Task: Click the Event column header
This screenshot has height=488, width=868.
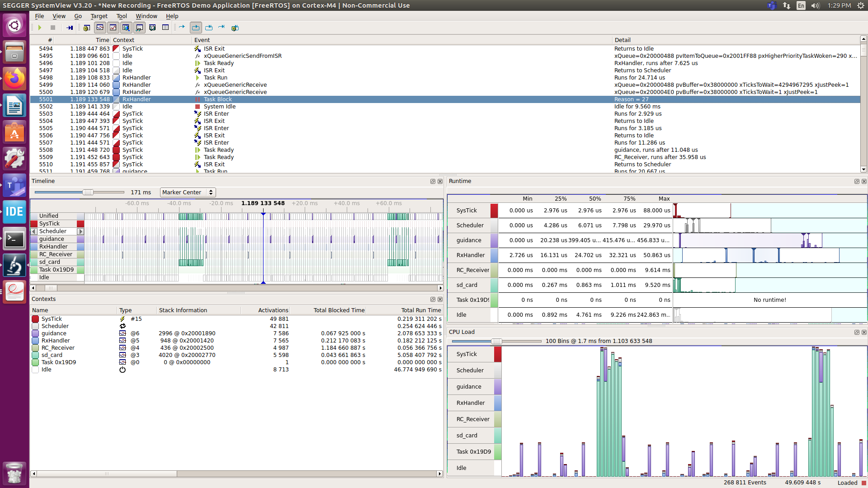Action: point(402,40)
